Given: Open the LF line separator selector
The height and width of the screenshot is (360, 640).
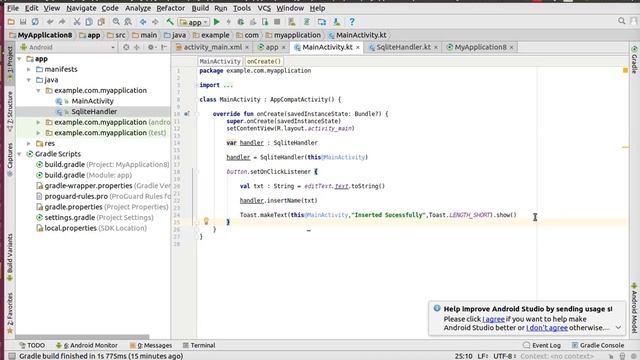Looking at the screenshot, I should tap(483, 356).
